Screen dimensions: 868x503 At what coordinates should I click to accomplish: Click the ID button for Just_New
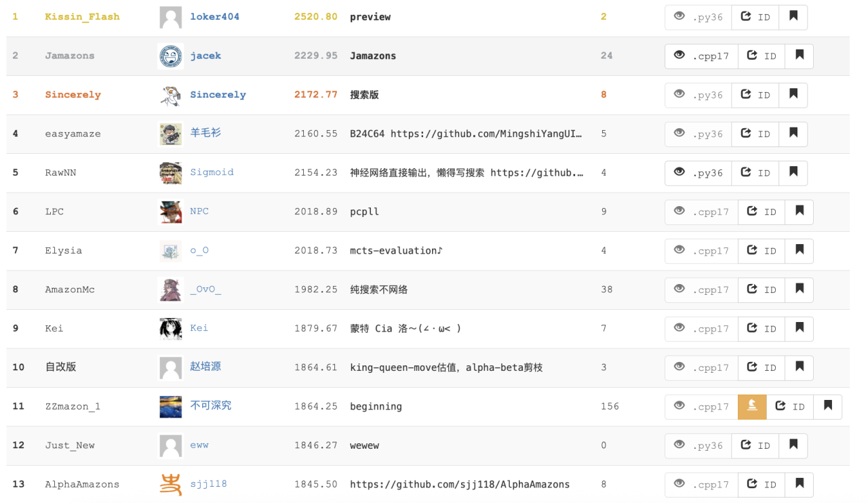755,446
